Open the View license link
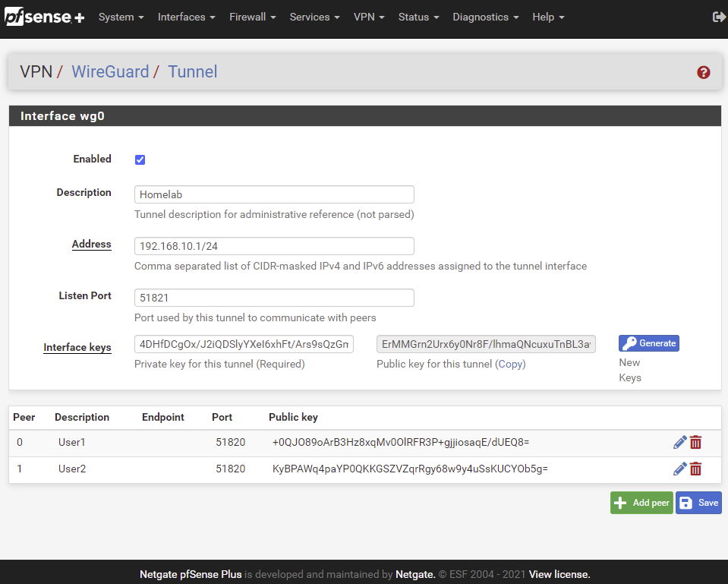The height and width of the screenshot is (584, 728). coord(559,574)
